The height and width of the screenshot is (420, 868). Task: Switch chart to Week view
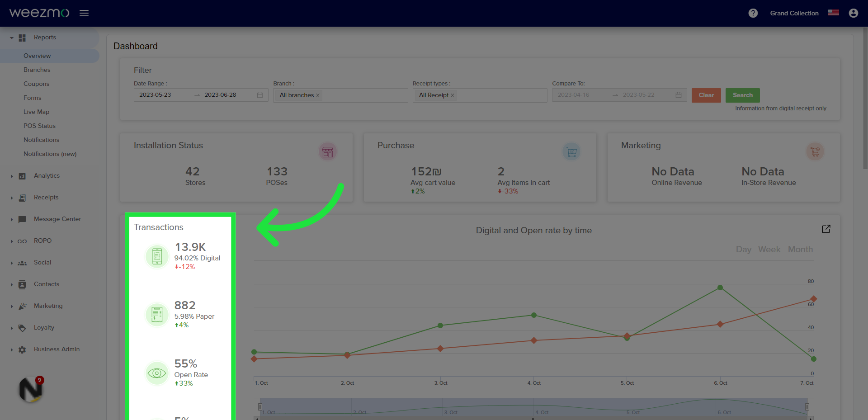(769, 250)
